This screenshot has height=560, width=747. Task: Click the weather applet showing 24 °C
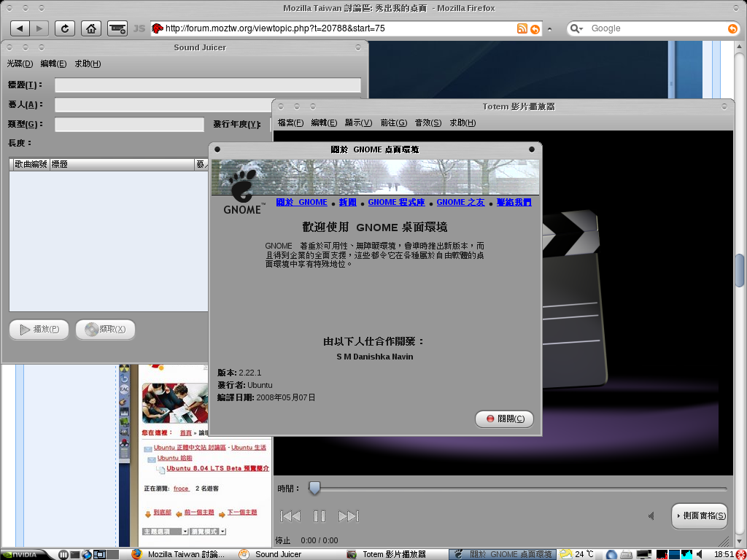click(x=576, y=554)
